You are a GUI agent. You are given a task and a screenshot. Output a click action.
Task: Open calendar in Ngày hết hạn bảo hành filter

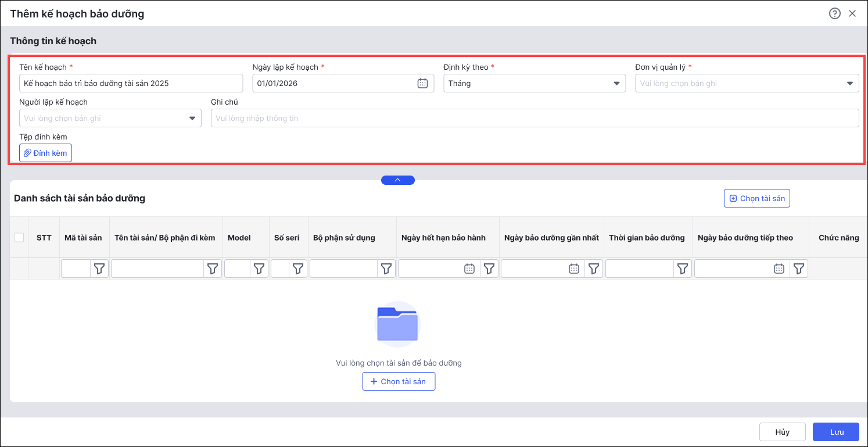(x=469, y=269)
